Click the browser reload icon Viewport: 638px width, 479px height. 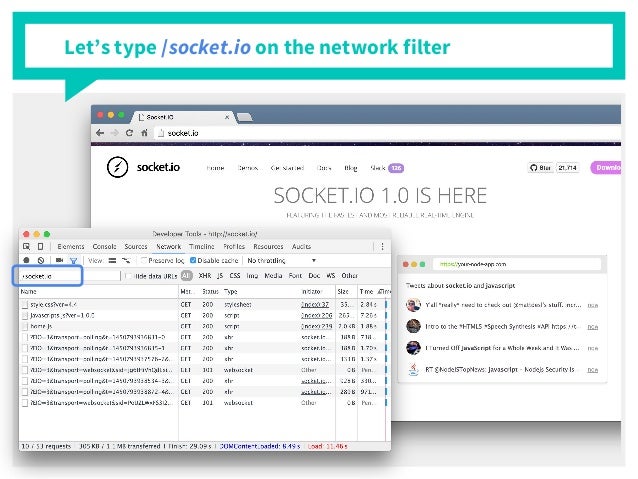point(129,133)
